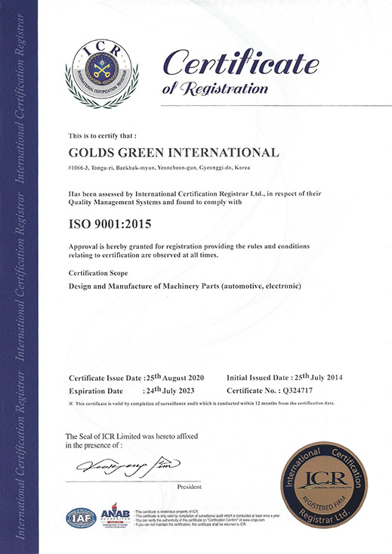Click the Certification Scope label
This screenshot has height=554, width=392.
98,273
